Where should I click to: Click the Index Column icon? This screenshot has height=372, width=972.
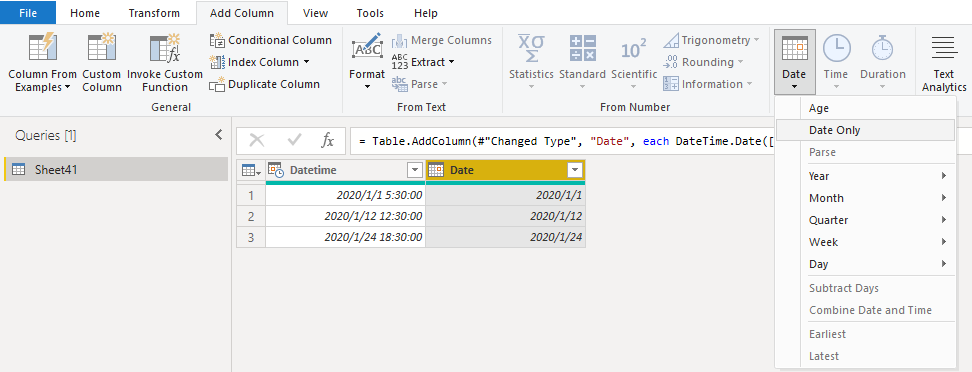click(x=218, y=62)
